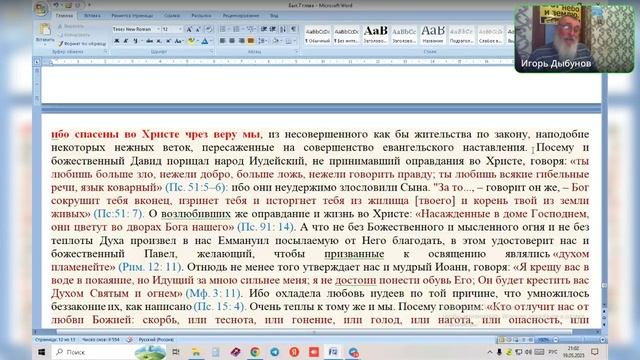Open the Windows Start menu
Viewport: 640px width, 360px height.
click(42, 352)
